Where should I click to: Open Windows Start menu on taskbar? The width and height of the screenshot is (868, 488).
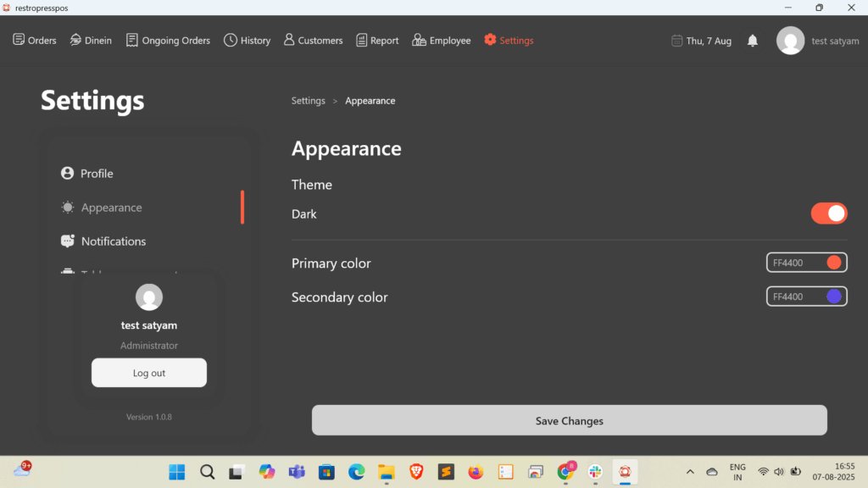(177, 472)
